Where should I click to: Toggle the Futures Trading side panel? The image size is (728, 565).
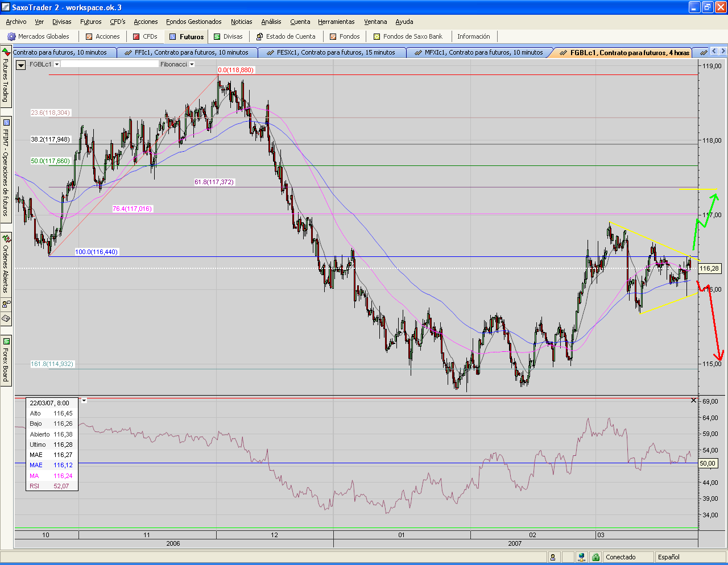pos(6,77)
